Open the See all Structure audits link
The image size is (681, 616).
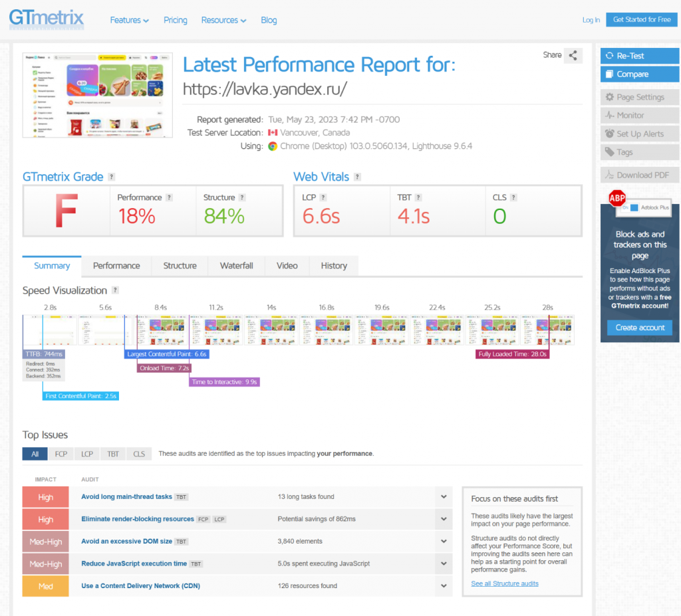[505, 583]
